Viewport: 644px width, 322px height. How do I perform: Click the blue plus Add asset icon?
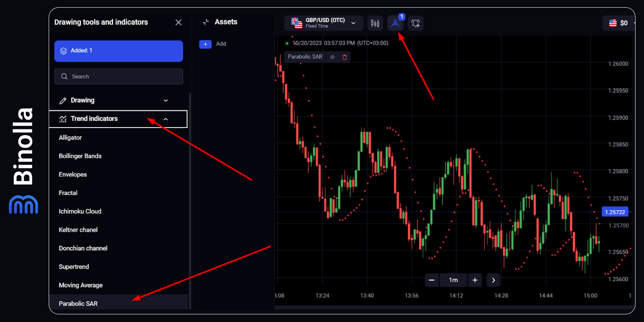coord(205,44)
